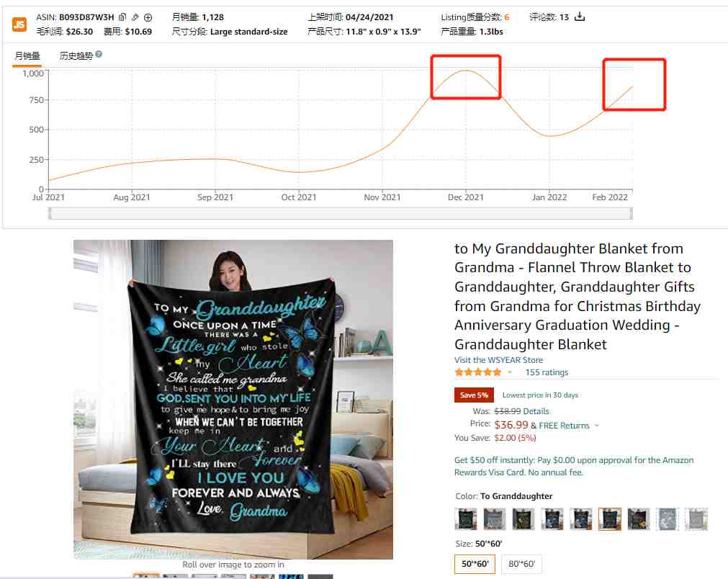Click the orange Jungle Scout JS logo
The height and width of the screenshot is (579, 728).
tap(19, 24)
